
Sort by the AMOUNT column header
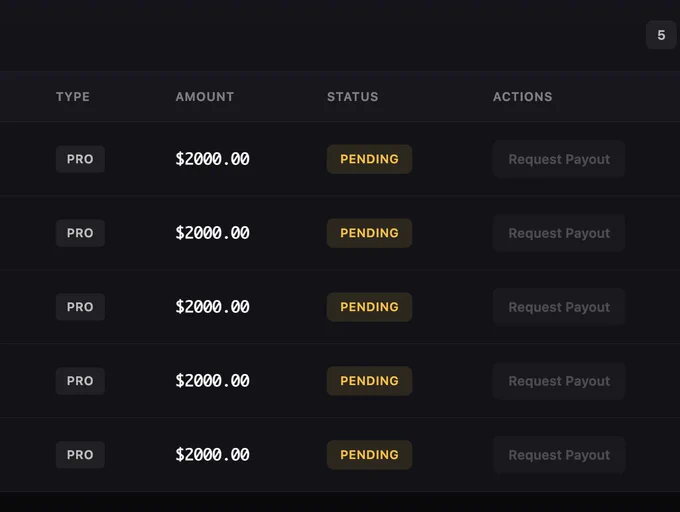[205, 97]
